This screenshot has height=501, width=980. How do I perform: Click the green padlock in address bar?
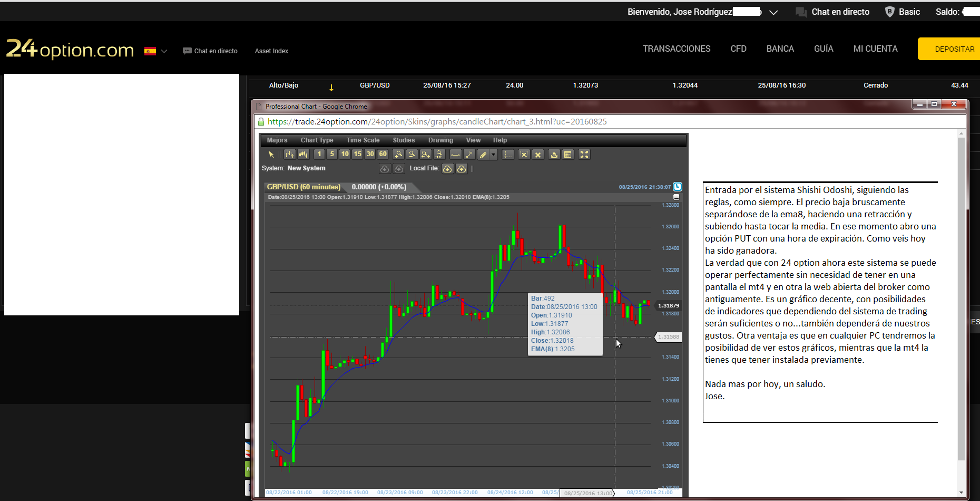tap(260, 122)
